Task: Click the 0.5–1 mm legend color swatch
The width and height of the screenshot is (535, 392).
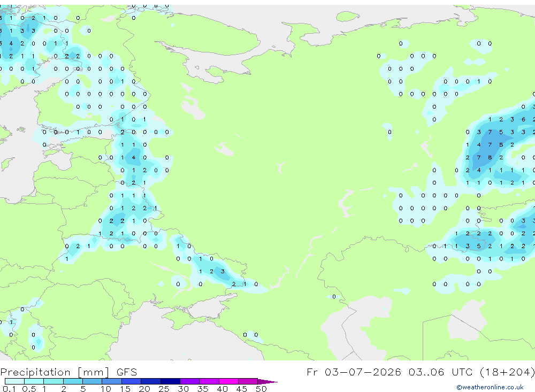Action: (34, 381)
